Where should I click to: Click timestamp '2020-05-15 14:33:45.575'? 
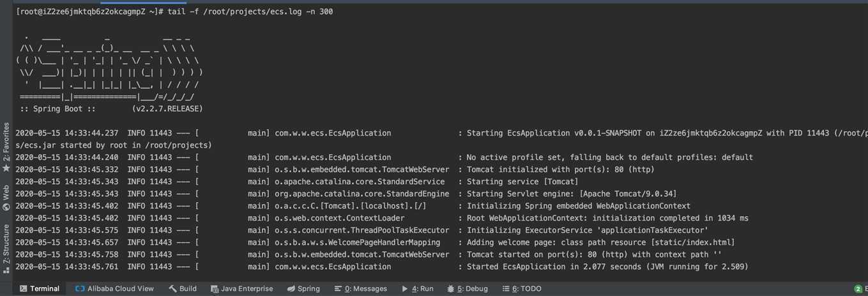[67, 230]
